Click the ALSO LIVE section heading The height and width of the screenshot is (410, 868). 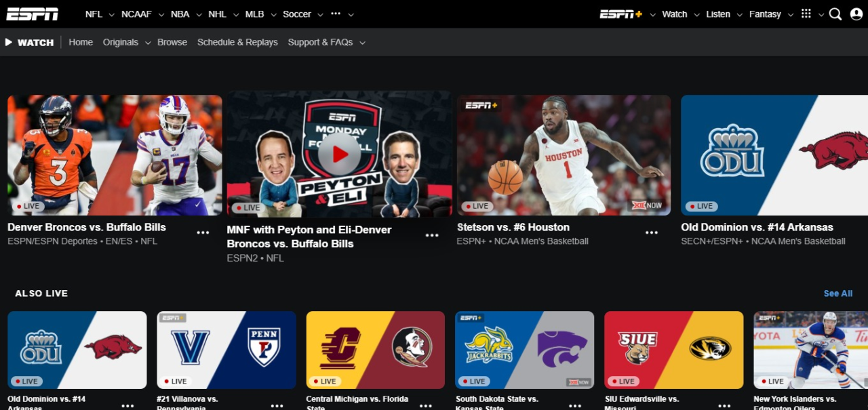point(41,293)
